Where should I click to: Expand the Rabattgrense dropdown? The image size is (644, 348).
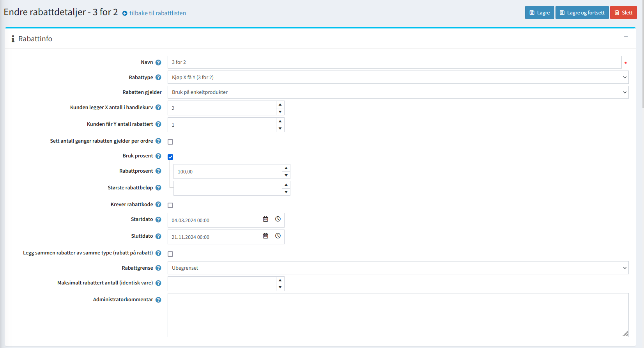(x=398, y=268)
